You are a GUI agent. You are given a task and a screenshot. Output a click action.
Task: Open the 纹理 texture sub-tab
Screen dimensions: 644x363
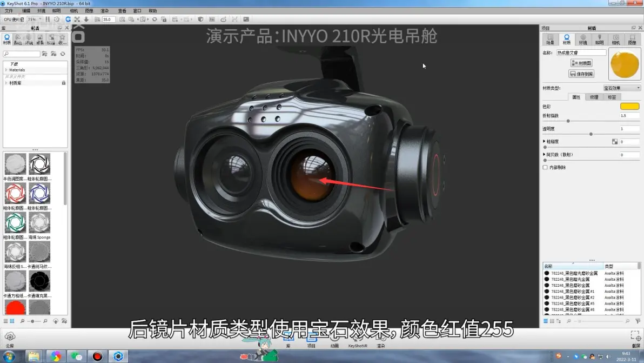pos(594,97)
